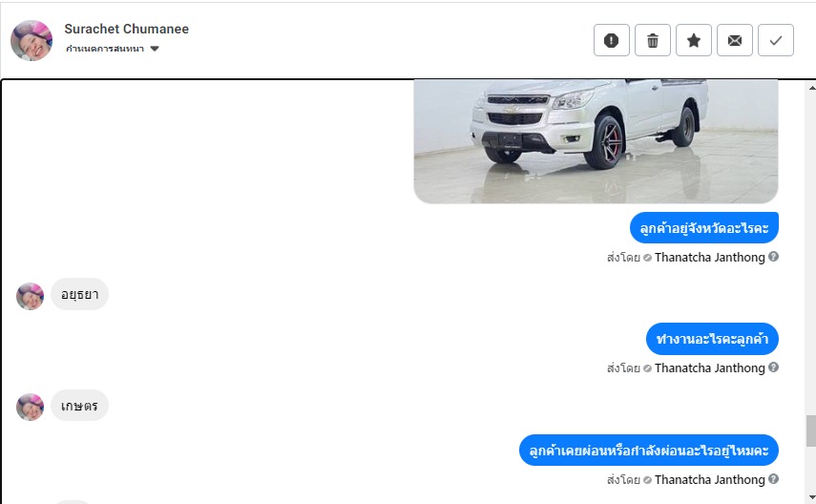Click avatar beside the เกษตร reply
This screenshot has width=816, height=504.
(31, 408)
